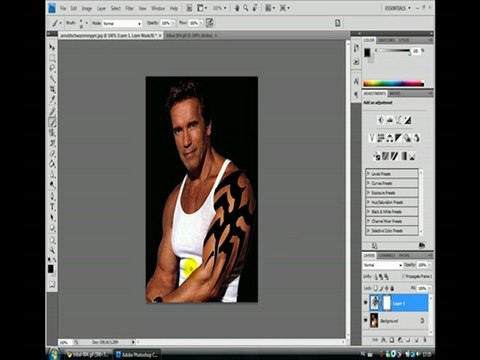The width and height of the screenshot is (480, 360).
Task: Select the Crop tool
Action: [52, 89]
